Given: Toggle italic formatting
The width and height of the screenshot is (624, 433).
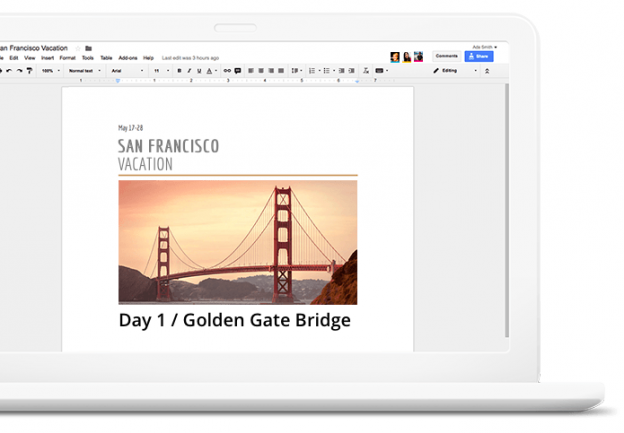Looking at the screenshot, I should [189, 71].
